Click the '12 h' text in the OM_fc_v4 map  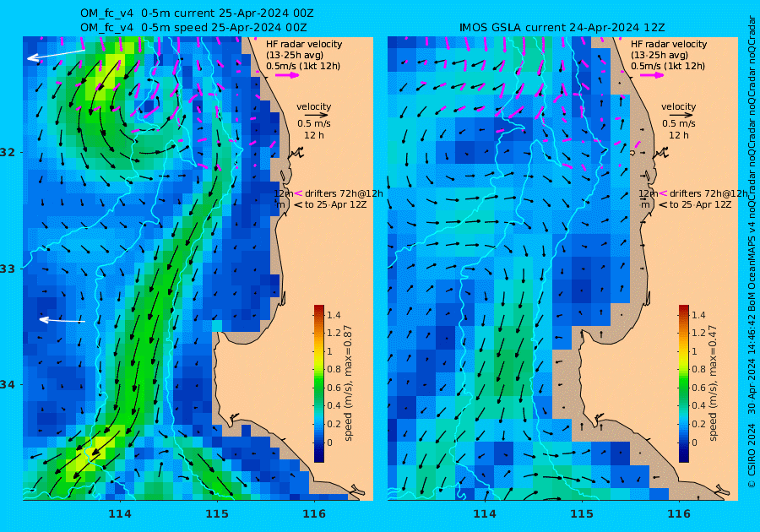314,135
